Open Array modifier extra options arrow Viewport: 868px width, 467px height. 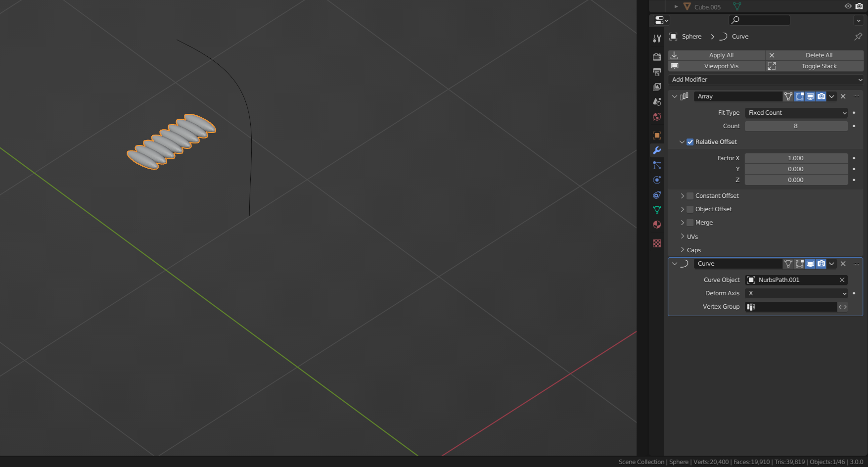pyautogui.click(x=832, y=96)
